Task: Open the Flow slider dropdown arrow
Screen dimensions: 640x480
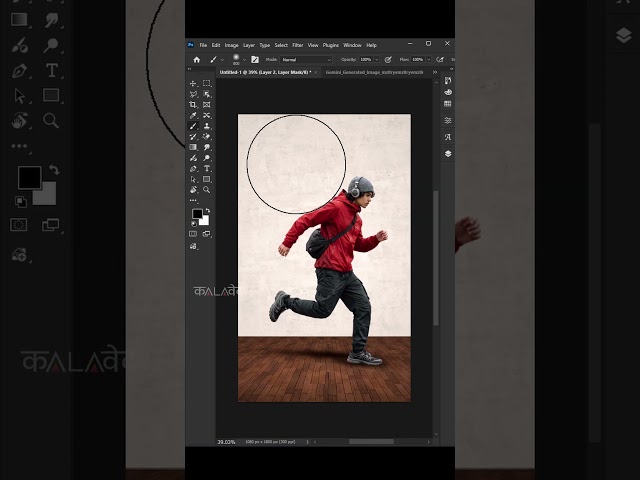Action: click(428, 60)
